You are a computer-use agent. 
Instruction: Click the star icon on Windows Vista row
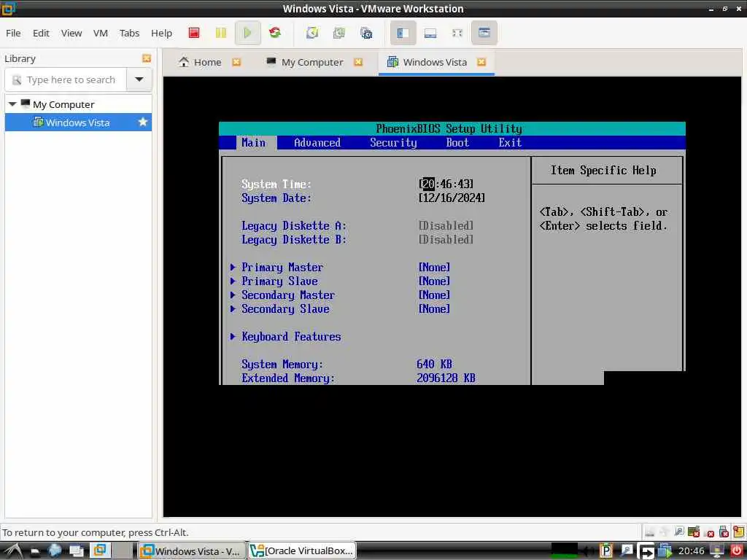click(x=142, y=122)
